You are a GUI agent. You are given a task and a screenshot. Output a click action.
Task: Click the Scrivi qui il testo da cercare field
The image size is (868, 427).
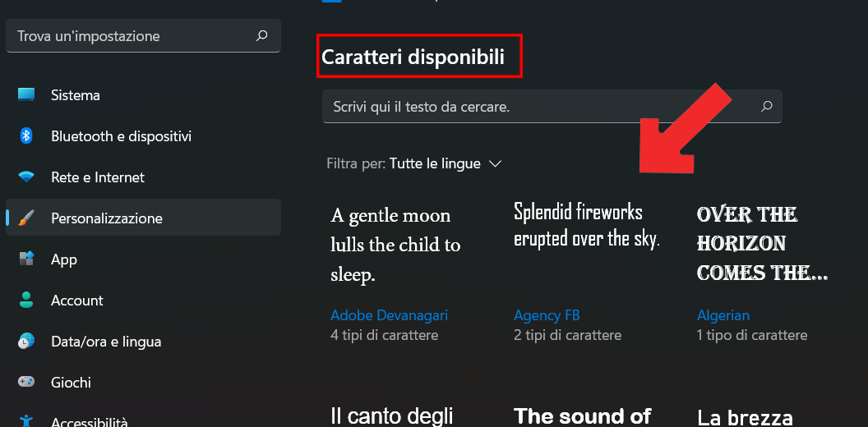coord(552,106)
